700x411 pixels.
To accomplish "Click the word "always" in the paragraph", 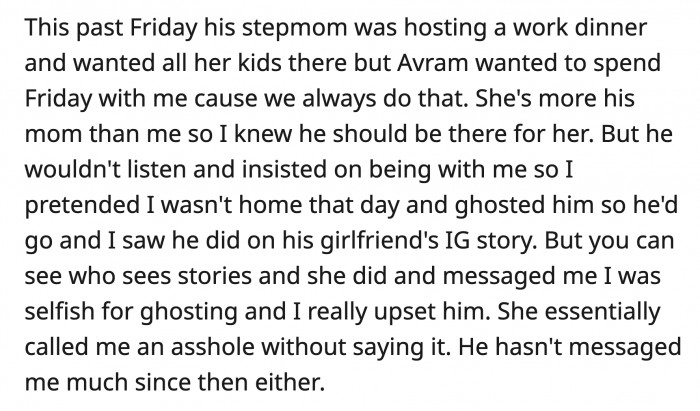I will pos(338,99).
